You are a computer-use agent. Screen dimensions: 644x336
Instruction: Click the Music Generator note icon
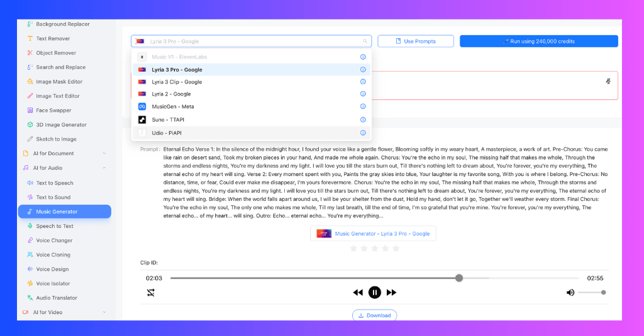point(30,212)
